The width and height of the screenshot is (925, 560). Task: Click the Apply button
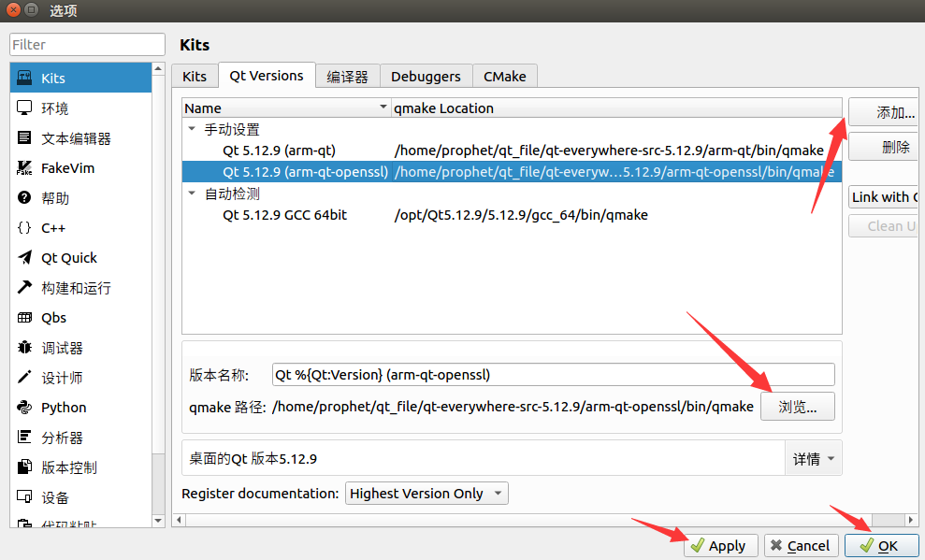click(x=720, y=545)
